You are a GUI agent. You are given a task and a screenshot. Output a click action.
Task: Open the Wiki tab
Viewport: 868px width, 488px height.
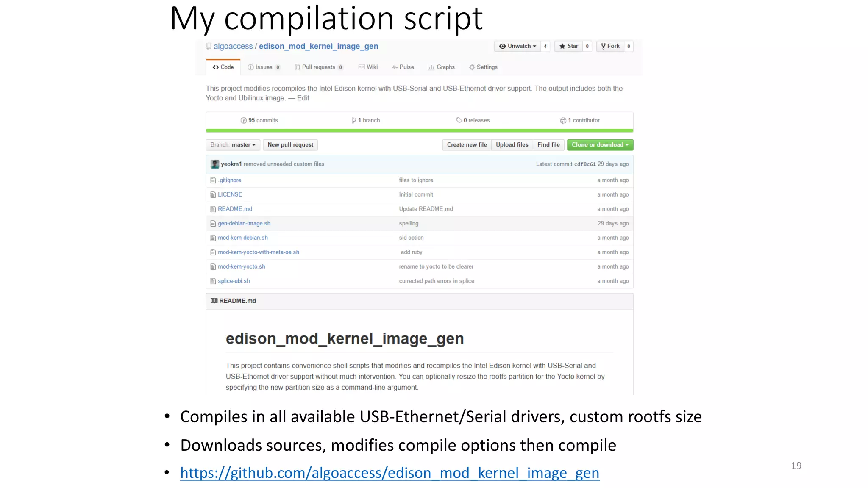(368, 67)
